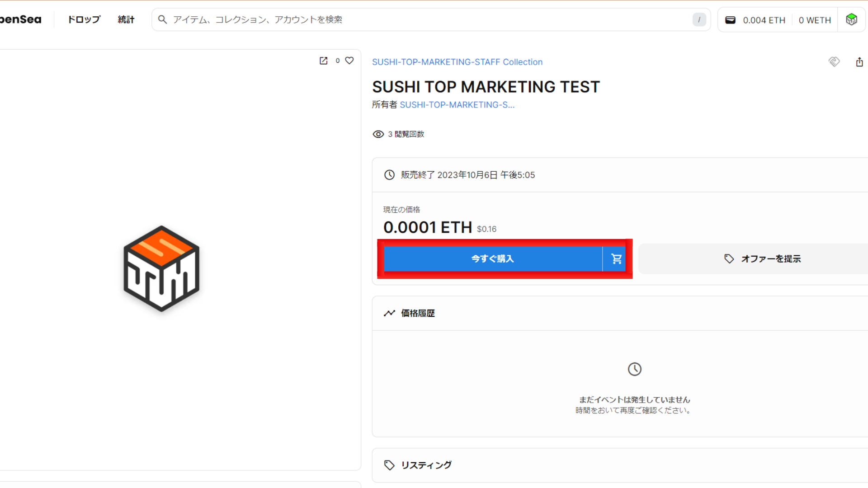The width and height of the screenshot is (868, 488).
Task: Click the $0.16 price text
Action: click(486, 229)
